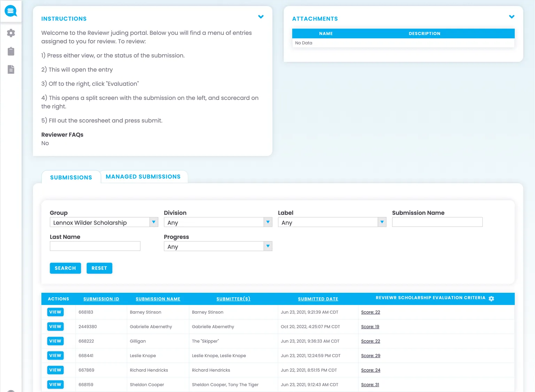535x392 pixels.
Task: Open the Label filter dropdown
Action: [x=332, y=222]
